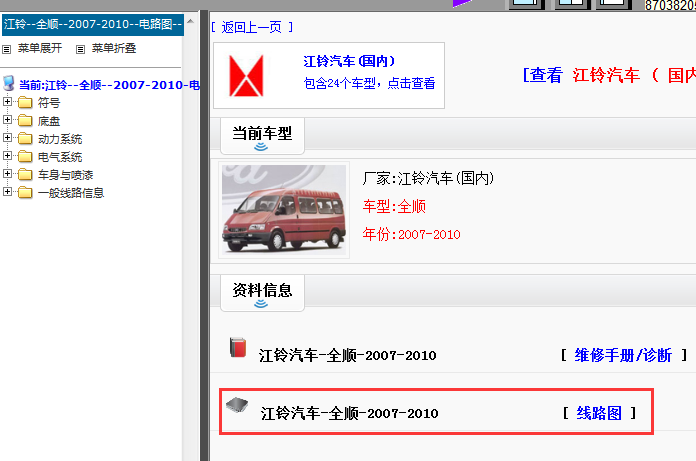696x461 pixels.
Task: Click the red book manual icon
Action: pos(238,347)
